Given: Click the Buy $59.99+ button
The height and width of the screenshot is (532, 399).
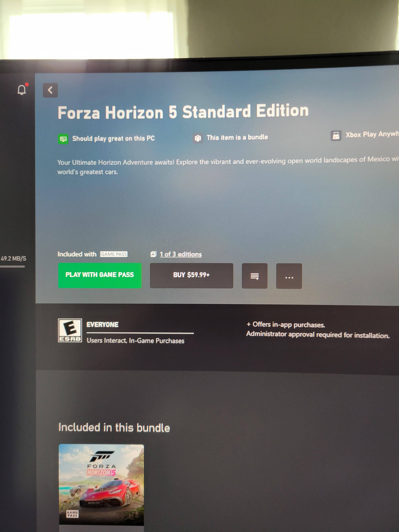Looking at the screenshot, I should pos(191,275).
